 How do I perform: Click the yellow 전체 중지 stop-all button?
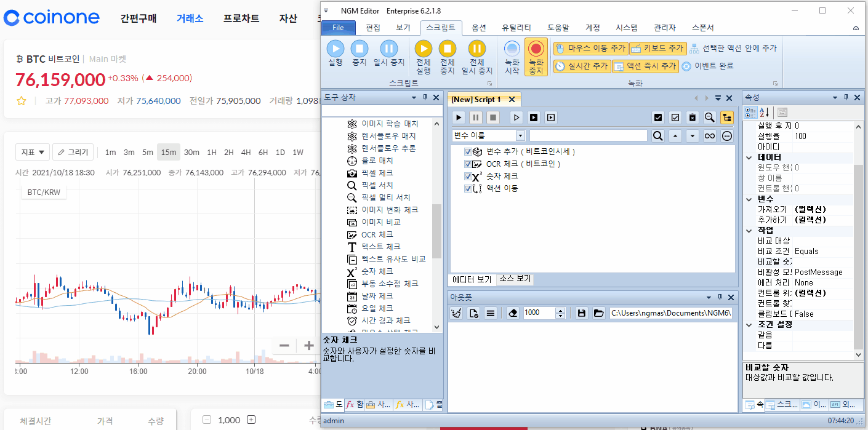point(448,57)
